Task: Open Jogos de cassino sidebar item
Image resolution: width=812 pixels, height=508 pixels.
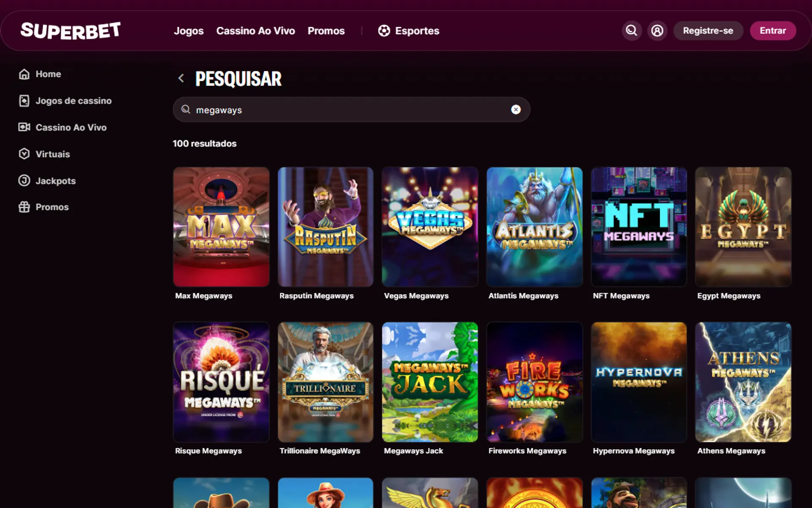Action: [73, 101]
